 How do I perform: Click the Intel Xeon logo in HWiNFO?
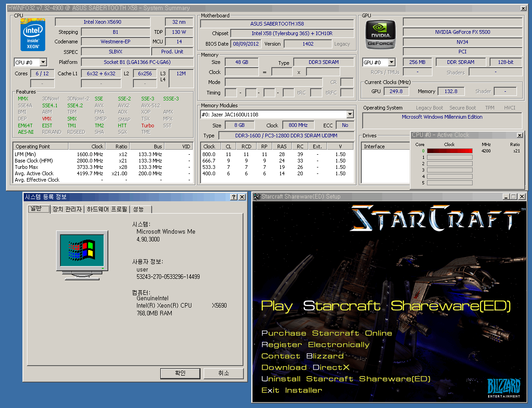pos(33,35)
